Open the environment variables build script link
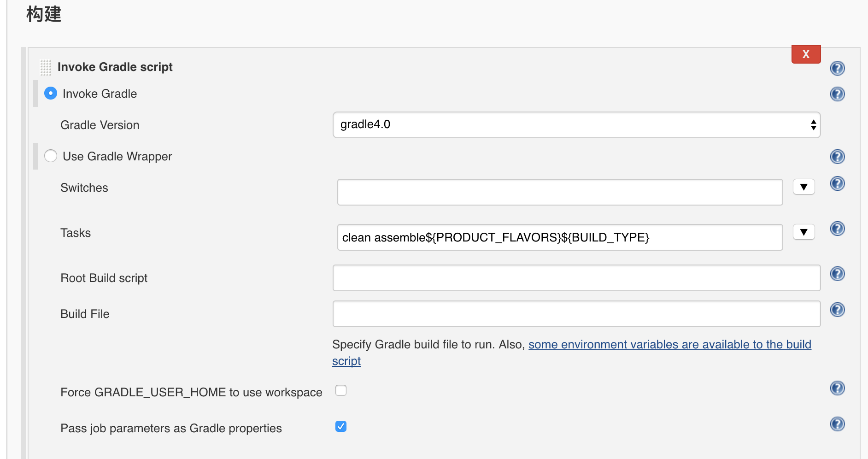 tap(572, 353)
